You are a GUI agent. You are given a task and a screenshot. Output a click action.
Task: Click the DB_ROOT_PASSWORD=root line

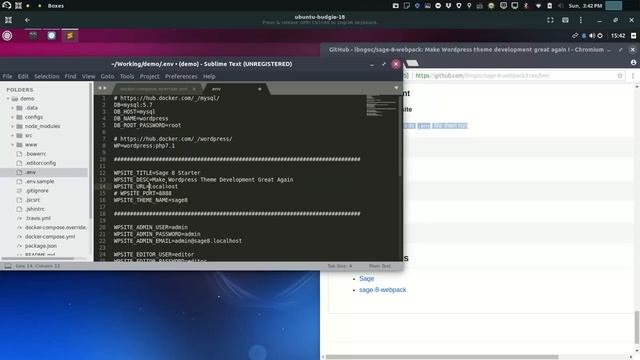click(147, 125)
